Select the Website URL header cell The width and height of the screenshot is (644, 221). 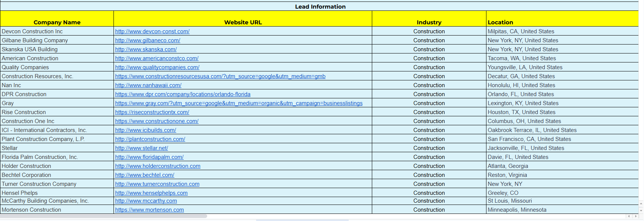(243, 19)
